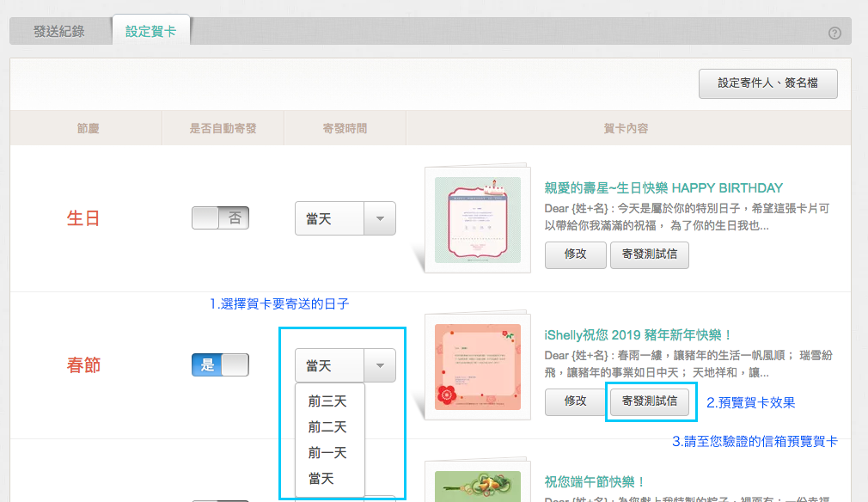Open the help question mark icon
This screenshot has height=502, width=868.
pos(834,34)
